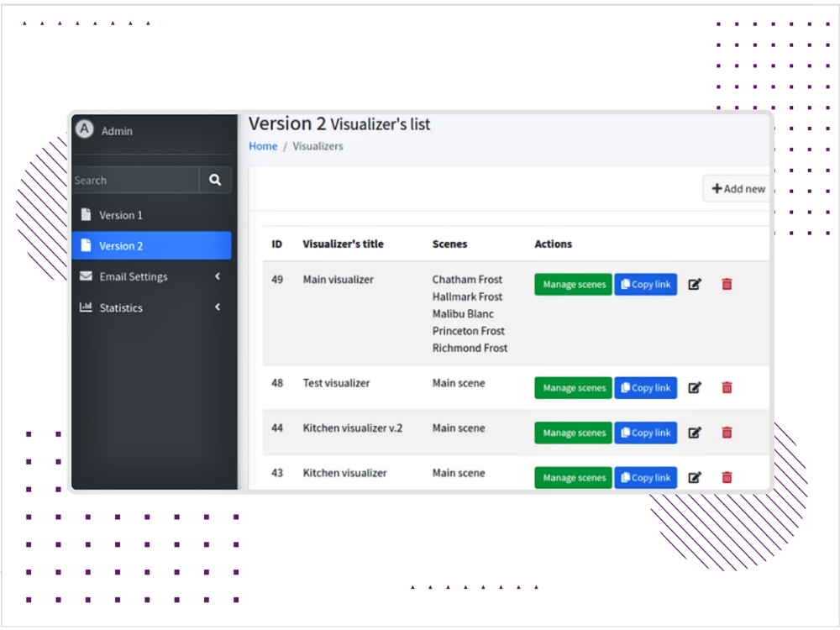Manage scenes for Kitchen visualizer v.2

pos(573,433)
